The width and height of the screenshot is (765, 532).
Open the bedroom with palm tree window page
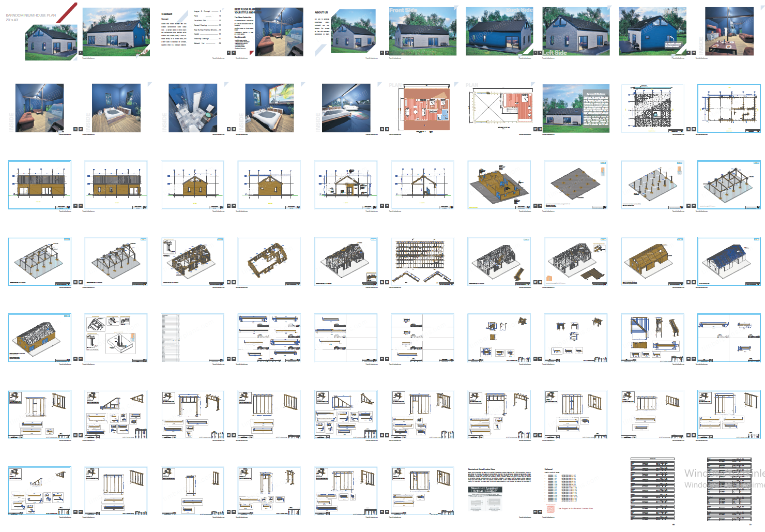coord(269,108)
